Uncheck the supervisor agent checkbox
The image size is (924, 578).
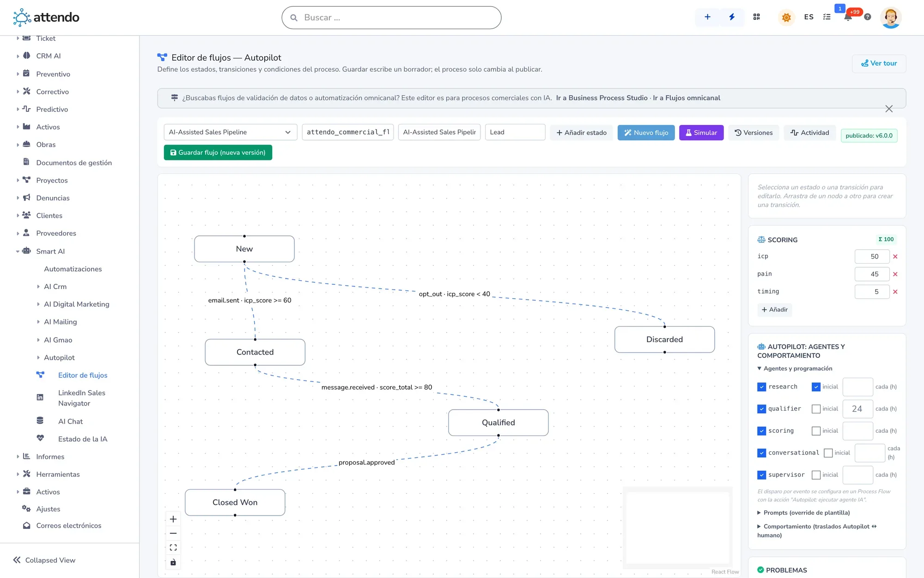(761, 475)
